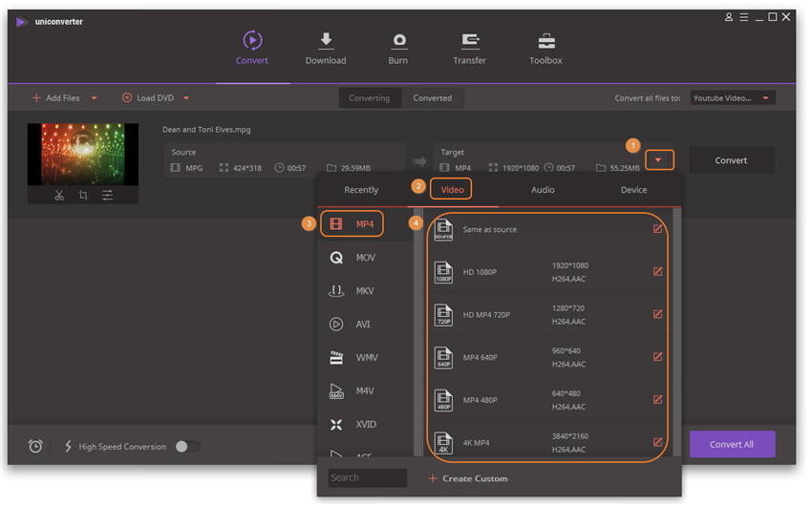Select the Device tab
Viewport: 812px width, 506px height.
click(x=634, y=190)
